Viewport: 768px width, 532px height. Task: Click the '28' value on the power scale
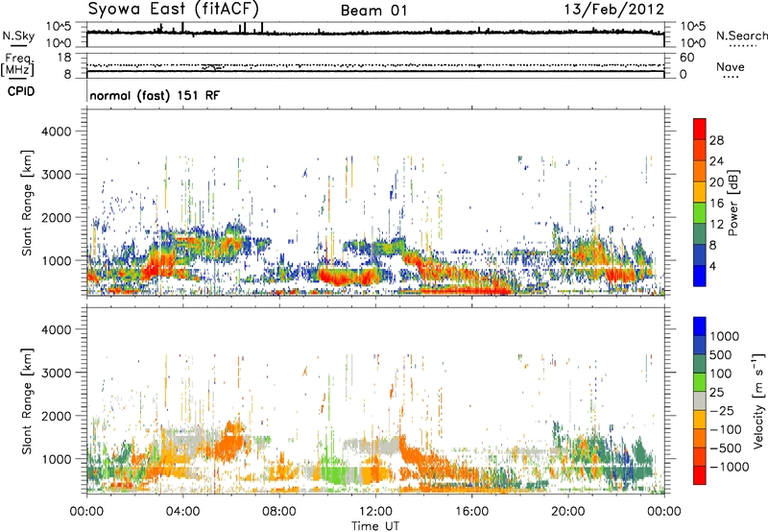[716, 140]
